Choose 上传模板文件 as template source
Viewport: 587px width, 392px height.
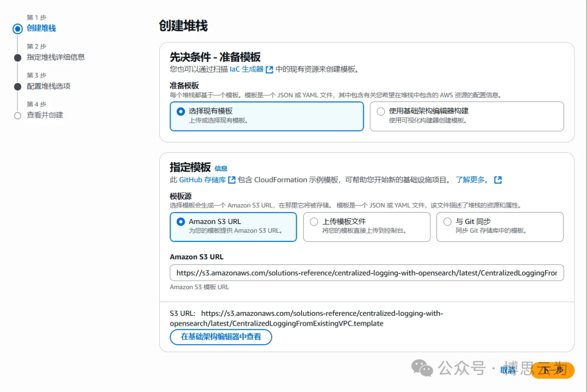314,222
